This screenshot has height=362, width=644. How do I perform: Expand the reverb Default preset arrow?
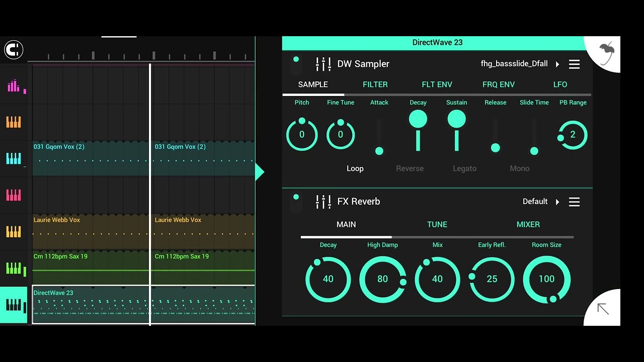pyautogui.click(x=557, y=202)
